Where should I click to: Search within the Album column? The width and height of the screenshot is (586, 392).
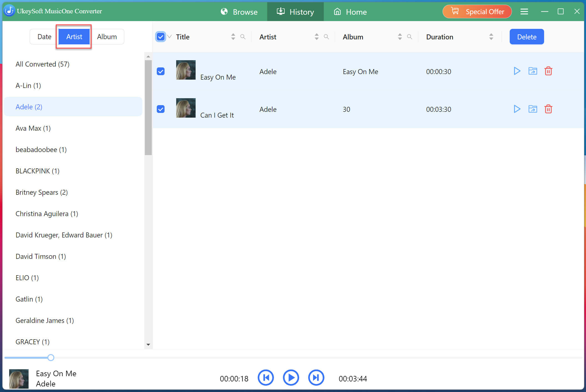coord(410,37)
